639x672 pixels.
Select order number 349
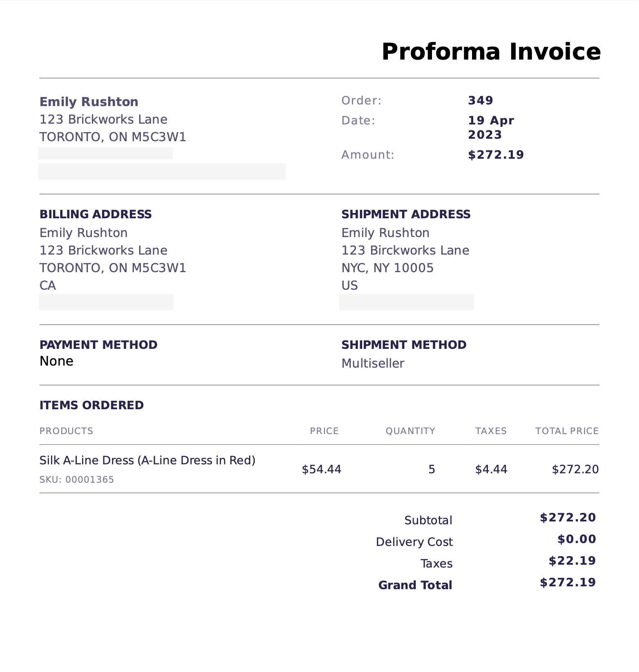(x=480, y=100)
